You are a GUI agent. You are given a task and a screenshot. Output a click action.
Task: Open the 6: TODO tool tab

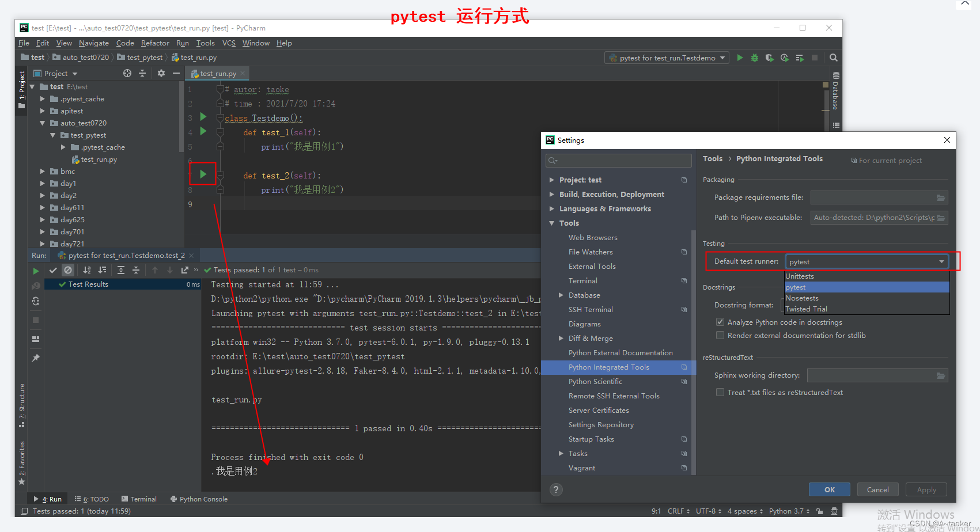click(92, 499)
